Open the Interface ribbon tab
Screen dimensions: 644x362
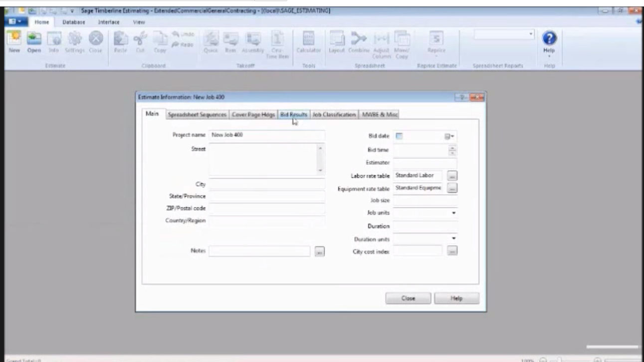[108, 22]
